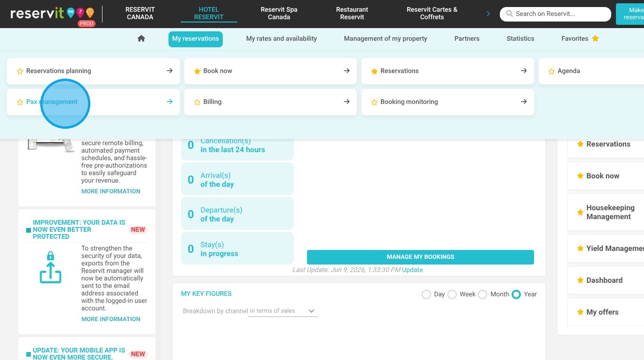The width and height of the screenshot is (644, 360).
Task: Open the Stay(s) in progress tile
Action: point(237,249)
